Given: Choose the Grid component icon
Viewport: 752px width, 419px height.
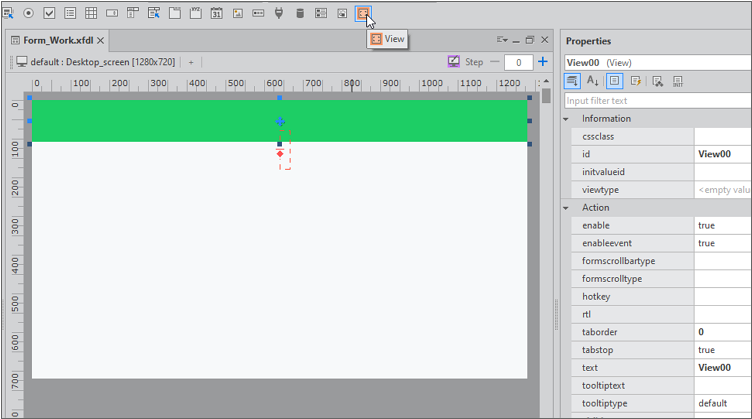Looking at the screenshot, I should pyautogui.click(x=91, y=14).
